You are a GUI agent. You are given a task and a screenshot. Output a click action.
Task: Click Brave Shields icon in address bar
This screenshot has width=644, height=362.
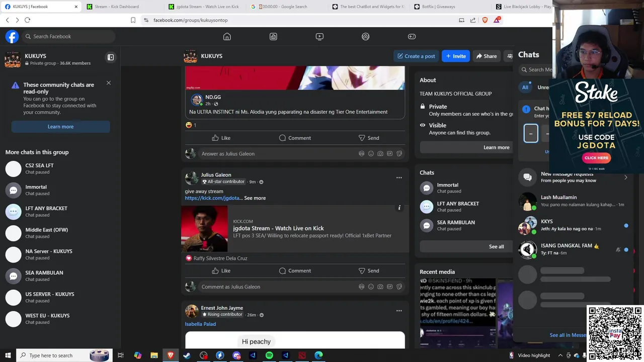coord(485,20)
